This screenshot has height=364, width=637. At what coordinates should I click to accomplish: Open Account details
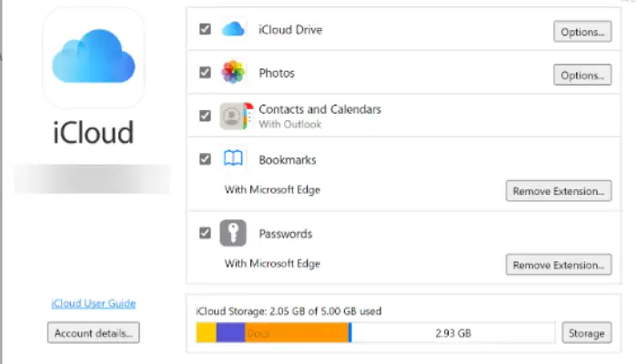click(x=94, y=333)
